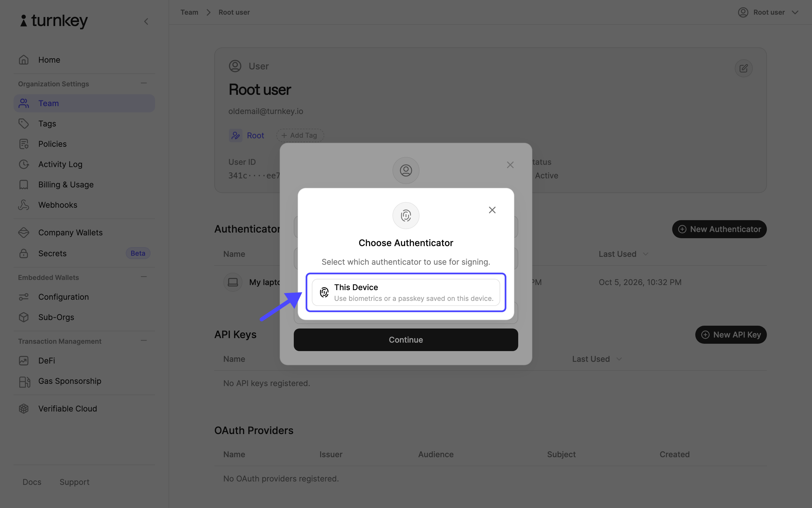Go to the Policies page
The height and width of the screenshot is (508, 812).
click(x=84, y=144)
